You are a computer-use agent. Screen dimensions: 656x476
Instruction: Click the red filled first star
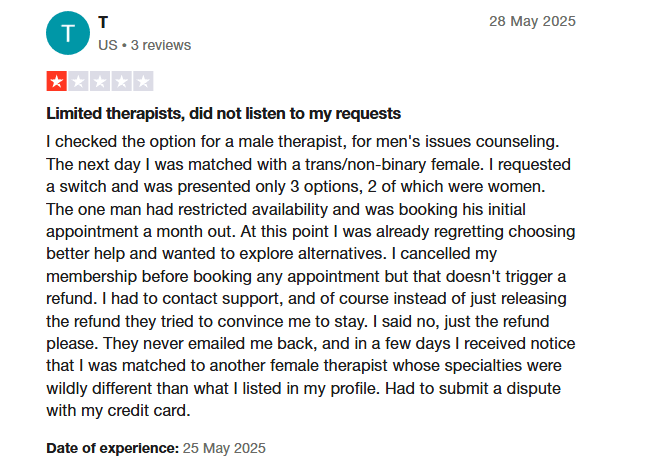(57, 82)
